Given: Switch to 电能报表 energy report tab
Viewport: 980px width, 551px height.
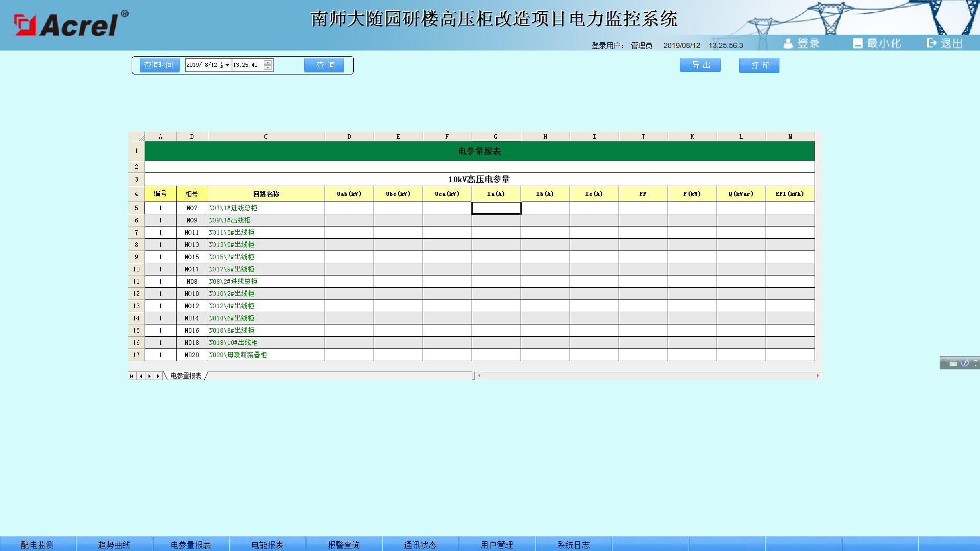Looking at the screenshot, I should pos(267,544).
